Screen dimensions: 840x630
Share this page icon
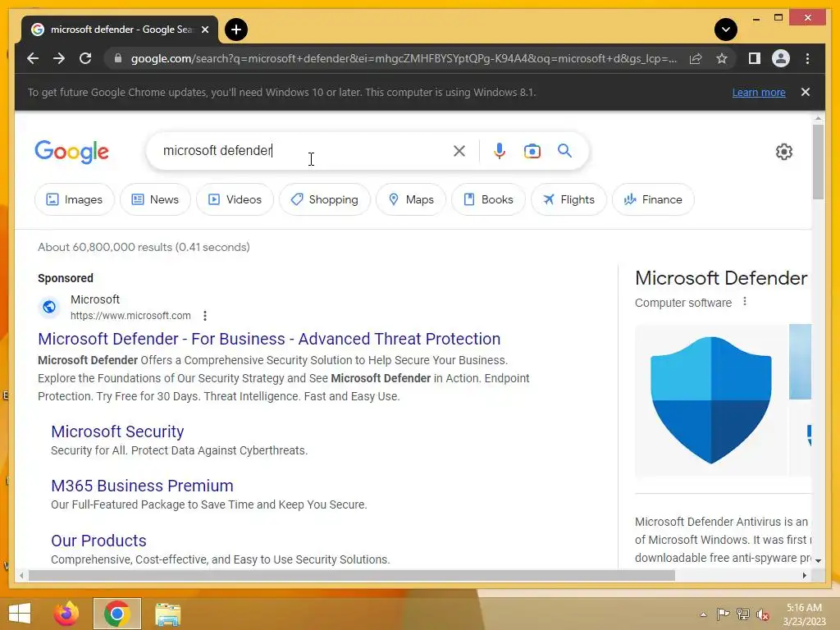pos(696,58)
